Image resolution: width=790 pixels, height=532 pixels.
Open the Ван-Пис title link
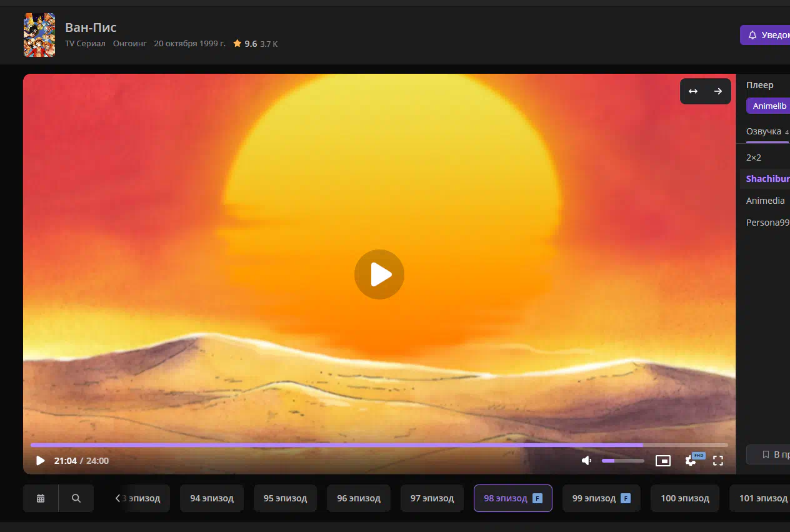pos(91,28)
